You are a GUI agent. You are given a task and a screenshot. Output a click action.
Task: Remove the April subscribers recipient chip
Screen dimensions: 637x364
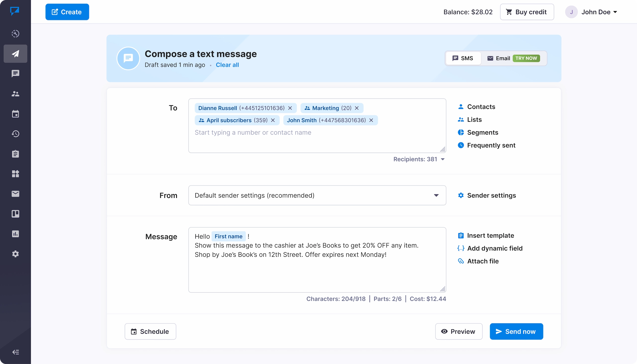point(273,120)
